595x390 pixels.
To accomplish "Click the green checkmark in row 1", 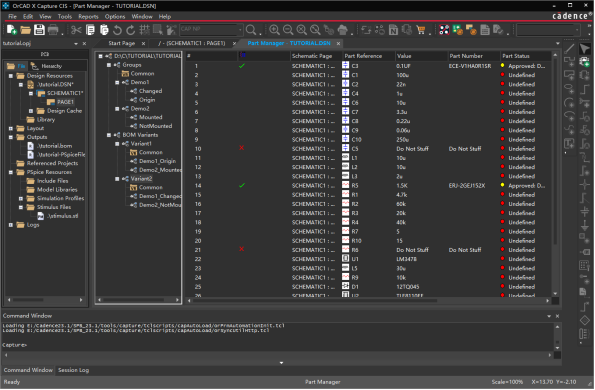I will click(x=242, y=66).
